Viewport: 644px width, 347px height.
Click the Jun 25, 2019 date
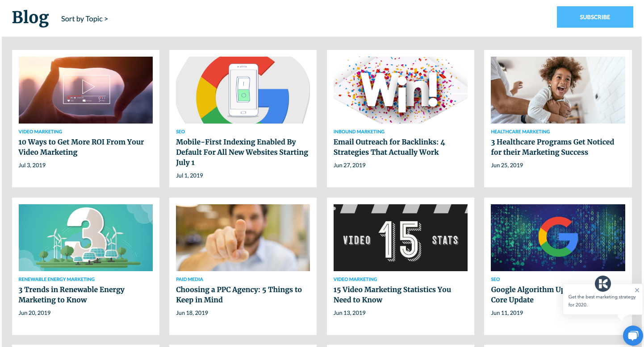pyautogui.click(x=507, y=165)
